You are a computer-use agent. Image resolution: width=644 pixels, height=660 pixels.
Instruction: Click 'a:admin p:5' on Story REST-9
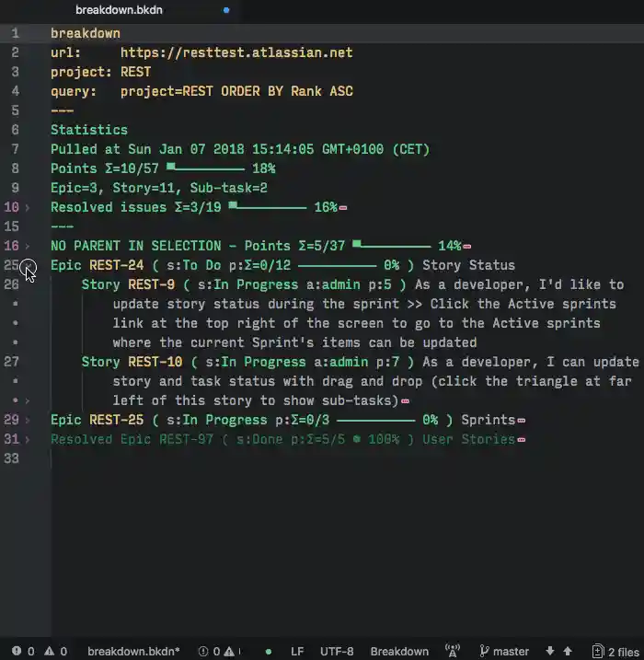click(349, 284)
